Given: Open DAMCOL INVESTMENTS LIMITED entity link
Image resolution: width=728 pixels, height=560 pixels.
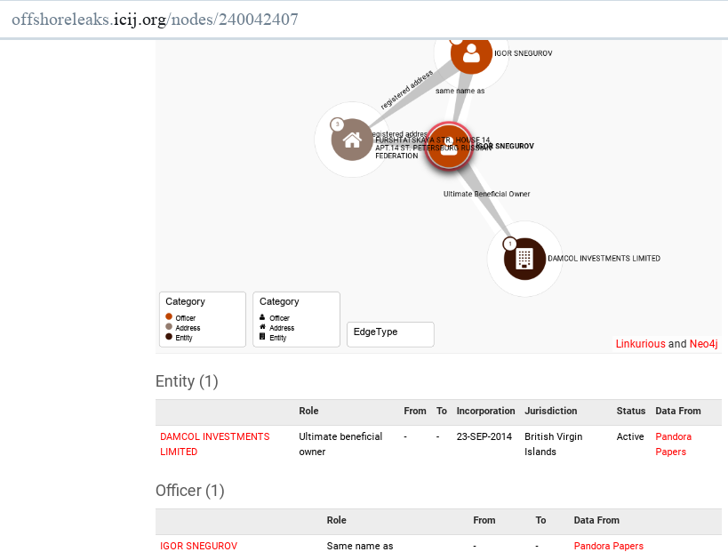Looking at the screenshot, I should click(x=214, y=444).
